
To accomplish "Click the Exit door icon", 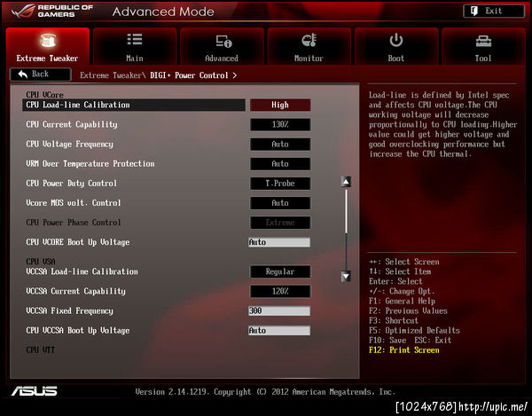I will 474,12.
